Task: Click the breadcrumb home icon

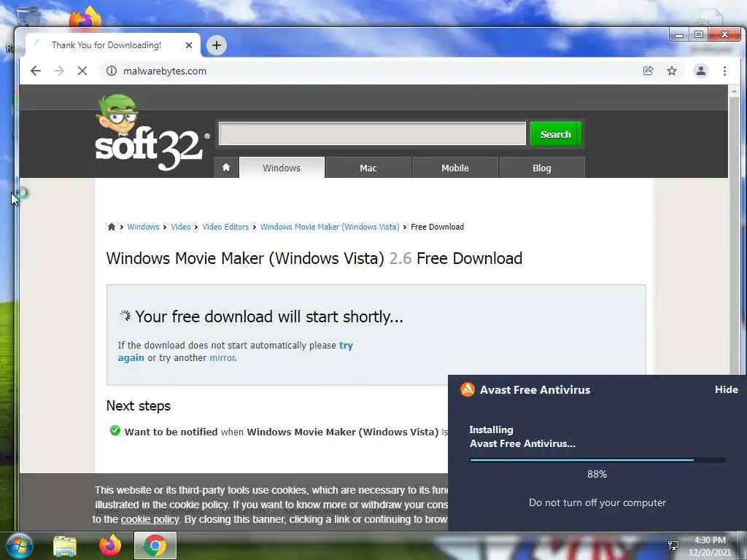Action: click(112, 227)
